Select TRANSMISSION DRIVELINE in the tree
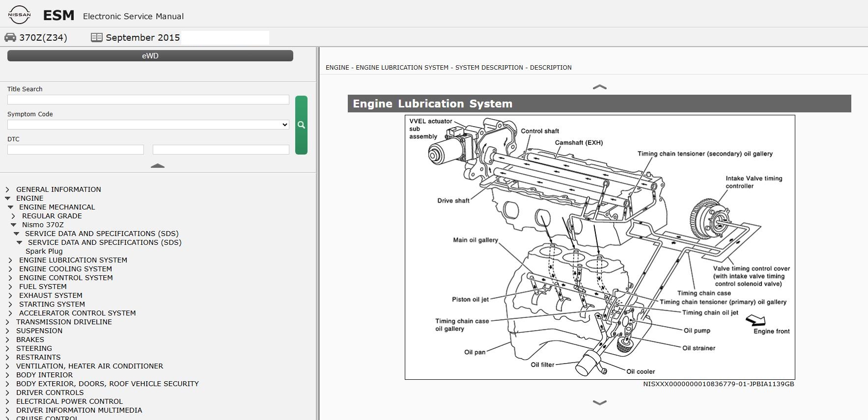This screenshot has width=868, height=420. 64,322
